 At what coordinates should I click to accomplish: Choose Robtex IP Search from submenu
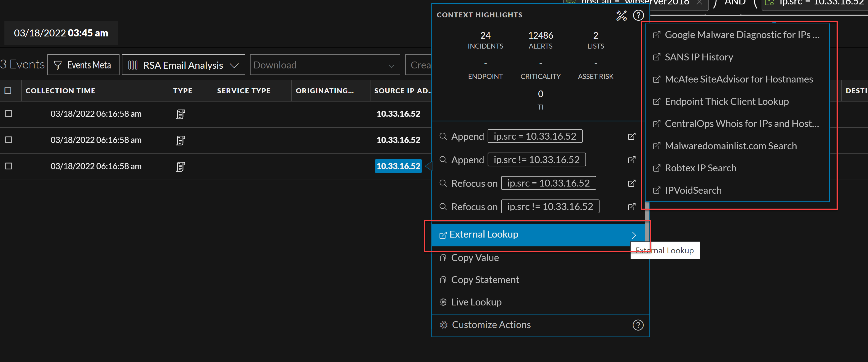coord(700,168)
